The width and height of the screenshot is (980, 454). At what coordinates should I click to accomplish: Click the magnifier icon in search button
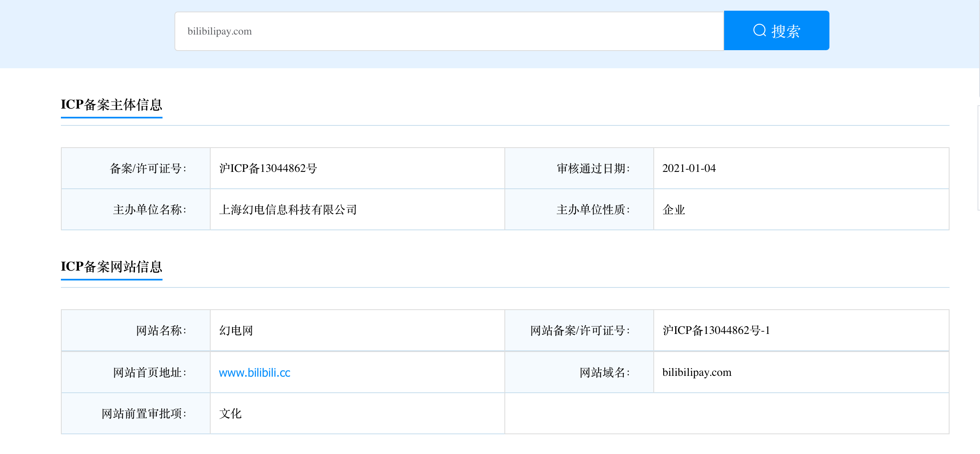[759, 30]
